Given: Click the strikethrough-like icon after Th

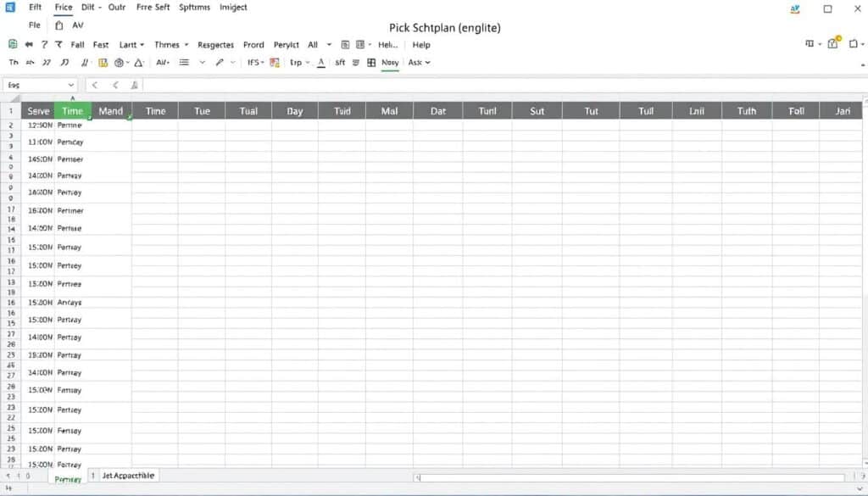Looking at the screenshot, I should (x=30, y=63).
